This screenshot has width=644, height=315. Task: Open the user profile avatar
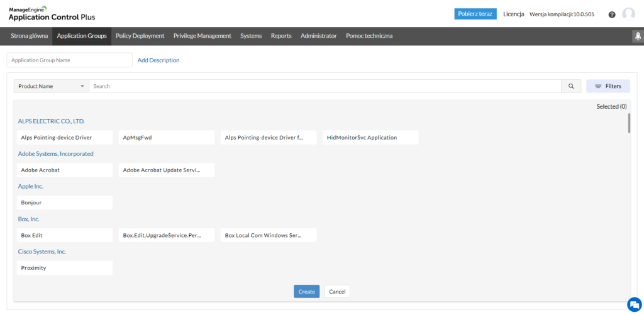tap(628, 14)
